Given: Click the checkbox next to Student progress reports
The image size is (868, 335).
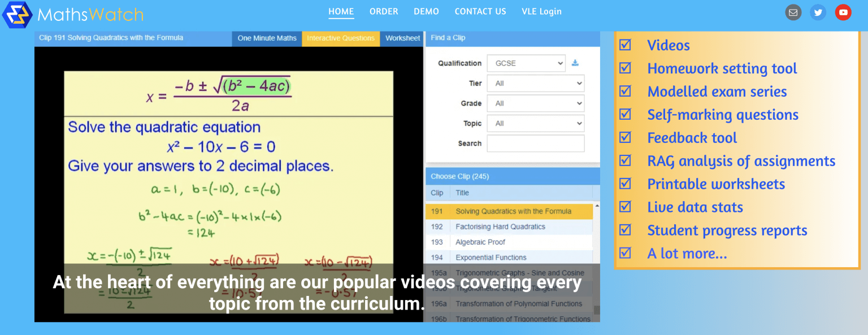Looking at the screenshot, I should (625, 230).
